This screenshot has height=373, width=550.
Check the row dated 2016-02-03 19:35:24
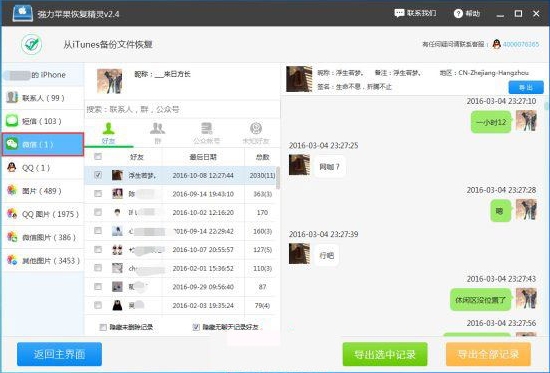point(98,305)
